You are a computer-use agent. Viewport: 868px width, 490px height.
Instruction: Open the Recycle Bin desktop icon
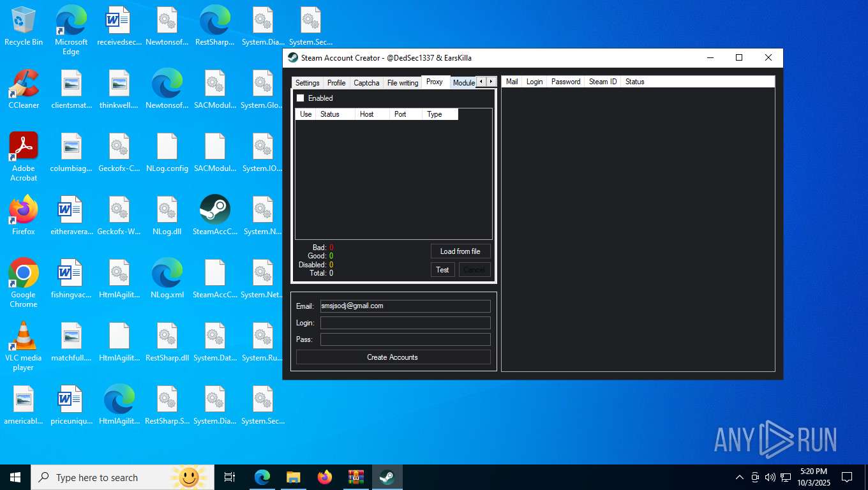pyautogui.click(x=24, y=27)
